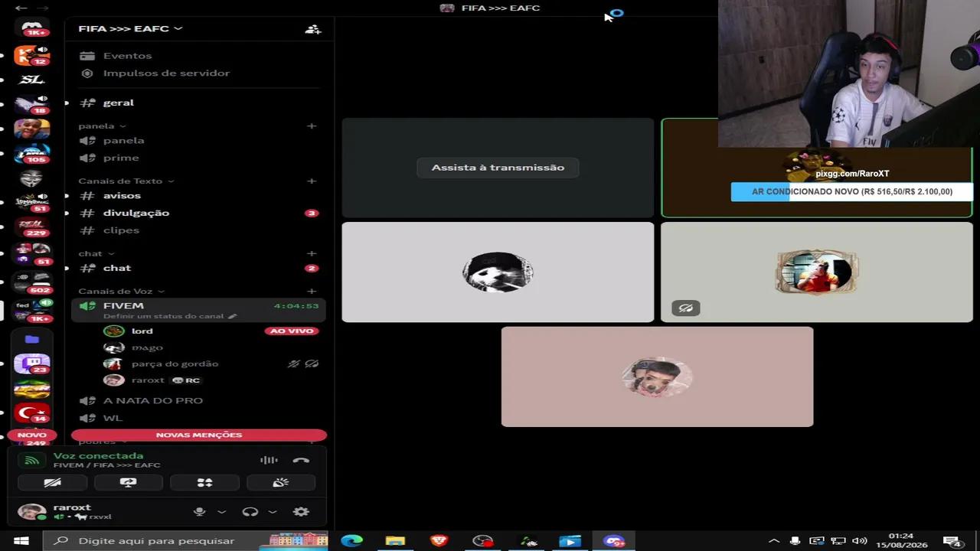Open Brave browser from taskbar
980x551 pixels.
coord(439,541)
